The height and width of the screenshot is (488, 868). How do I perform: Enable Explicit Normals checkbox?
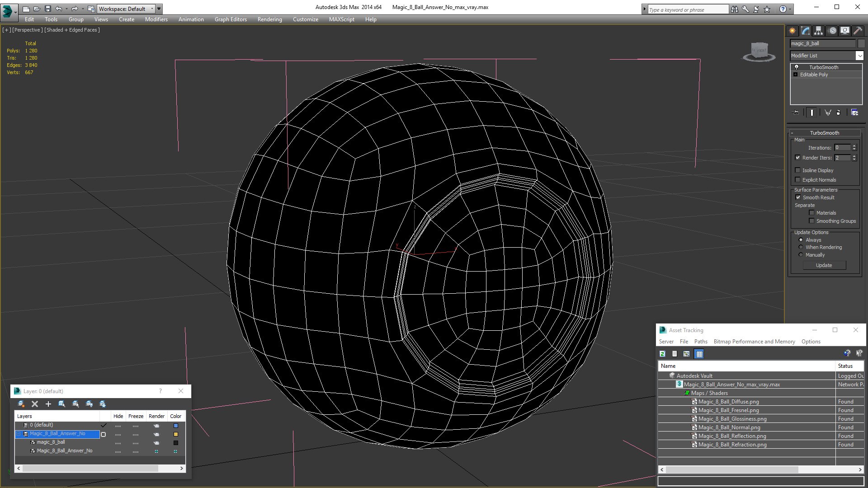(x=798, y=180)
